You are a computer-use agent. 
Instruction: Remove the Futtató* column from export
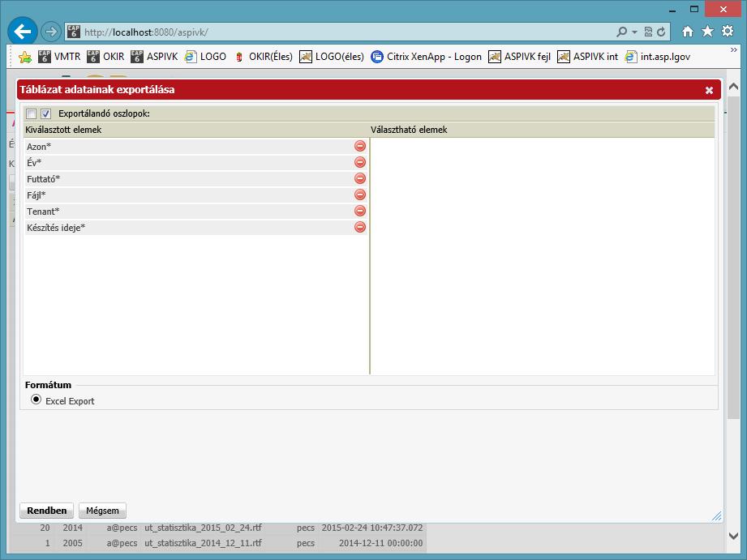tap(360, 178)
